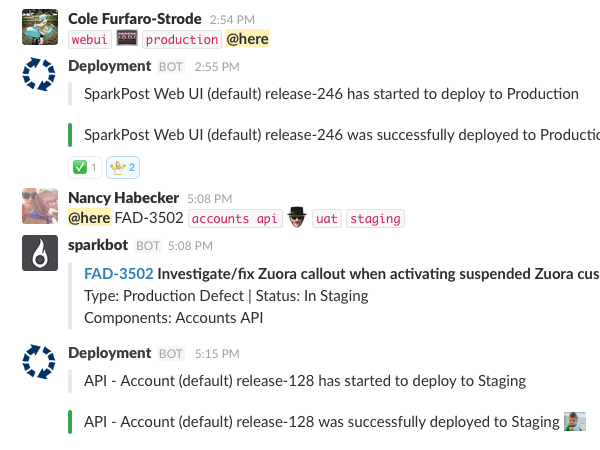Select the sparkbot sender name
The image size is (600, 450).
98,245
